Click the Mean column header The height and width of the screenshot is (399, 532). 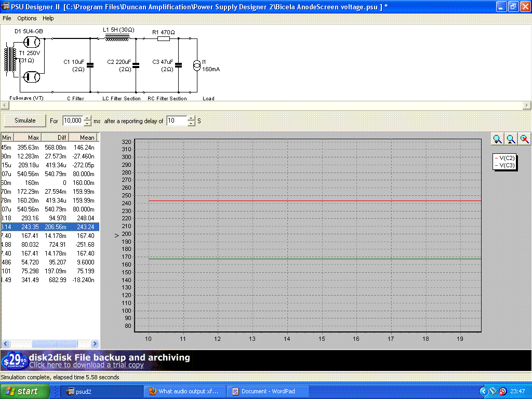[x=83, y=137]
